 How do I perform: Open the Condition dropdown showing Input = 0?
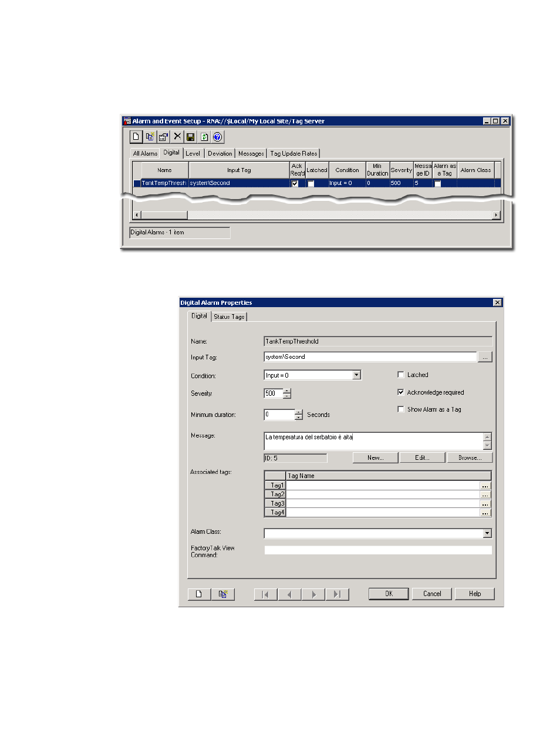coord(356,375)
